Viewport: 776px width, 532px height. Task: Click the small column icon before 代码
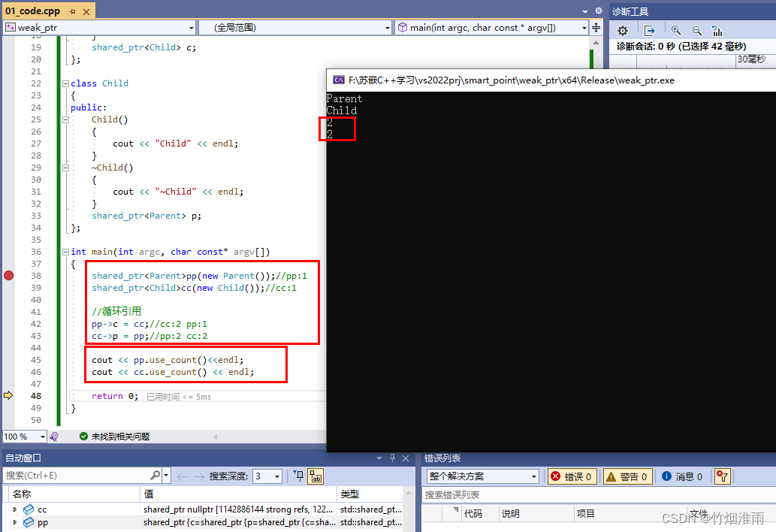[456, 509]
